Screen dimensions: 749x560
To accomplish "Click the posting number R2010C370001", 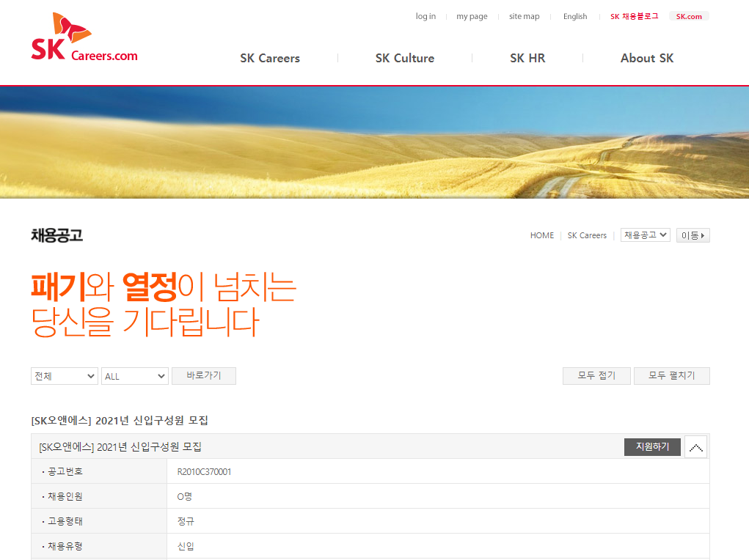I will coord(204,472).
